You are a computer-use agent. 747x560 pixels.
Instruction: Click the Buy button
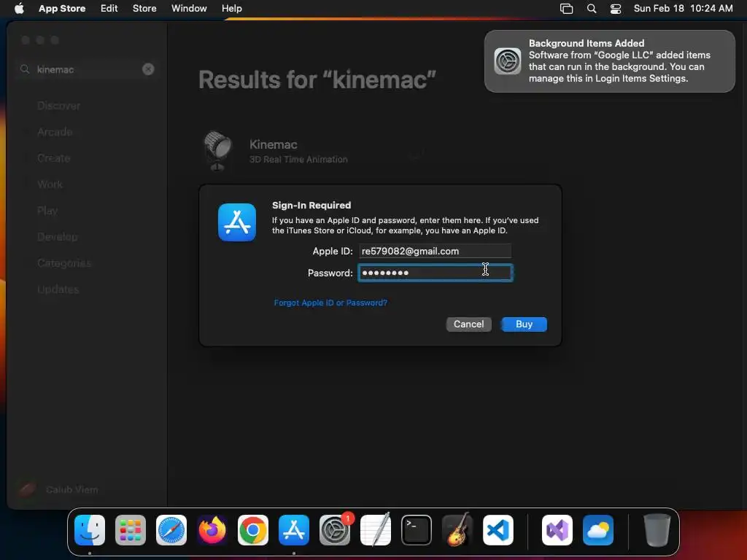(x=524, y=324)
